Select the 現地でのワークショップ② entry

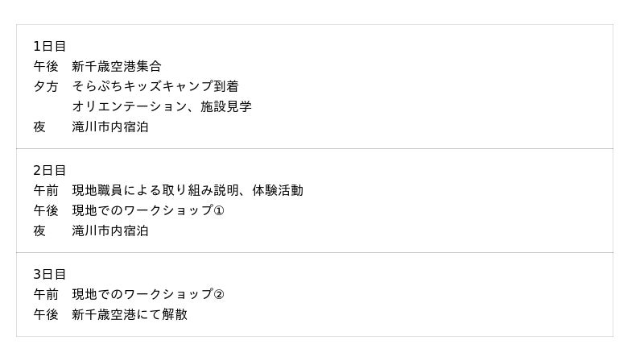148,295
